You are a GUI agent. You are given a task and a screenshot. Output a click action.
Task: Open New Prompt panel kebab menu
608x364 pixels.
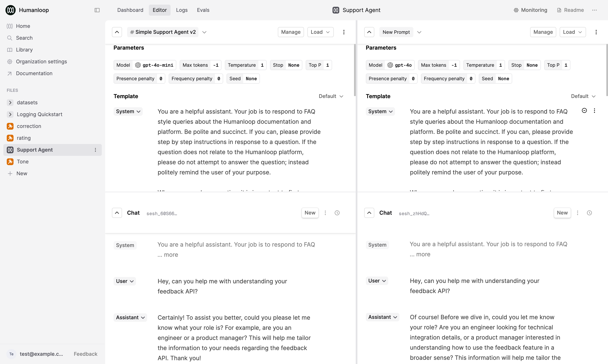pyautogui.click(x=596, y=32)
